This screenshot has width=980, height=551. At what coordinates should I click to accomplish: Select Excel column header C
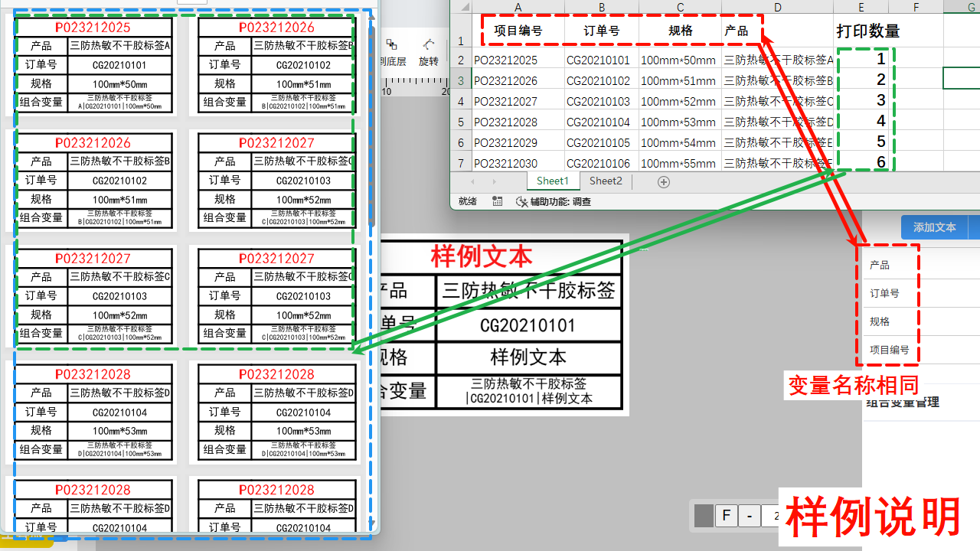(x=680, y=7)
